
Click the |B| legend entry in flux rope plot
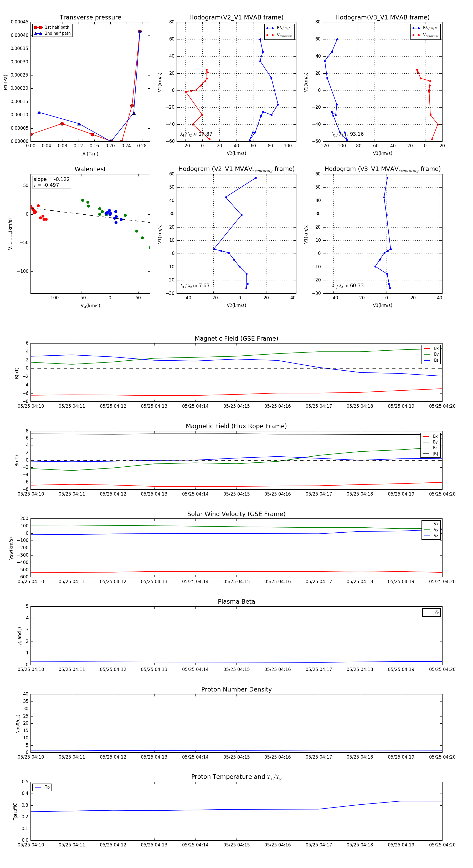coord(431,454)
